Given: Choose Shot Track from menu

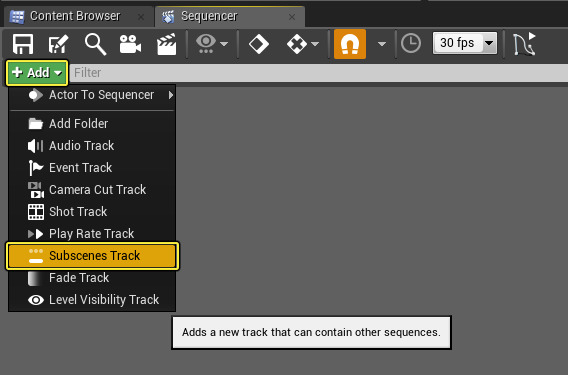Looking at the screenshot, I should 92,212.
